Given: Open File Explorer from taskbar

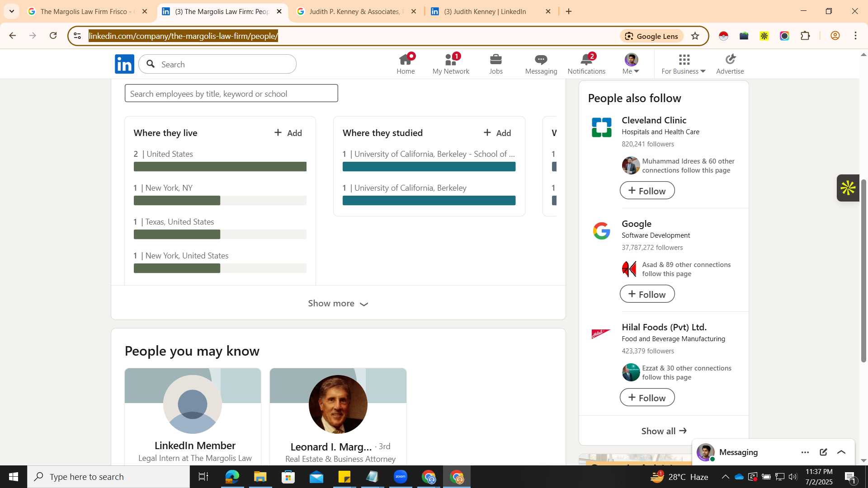Looking at the screenshot, I should 260,477.
